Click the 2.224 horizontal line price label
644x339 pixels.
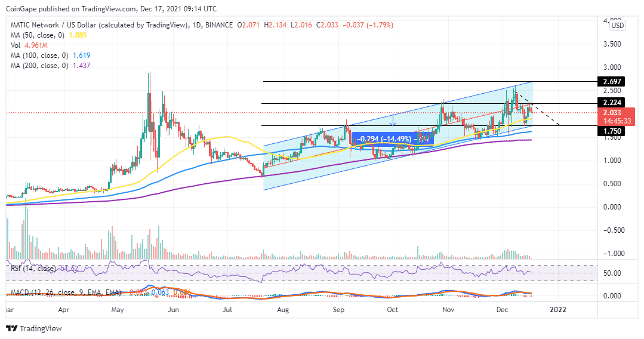point(612,102)
